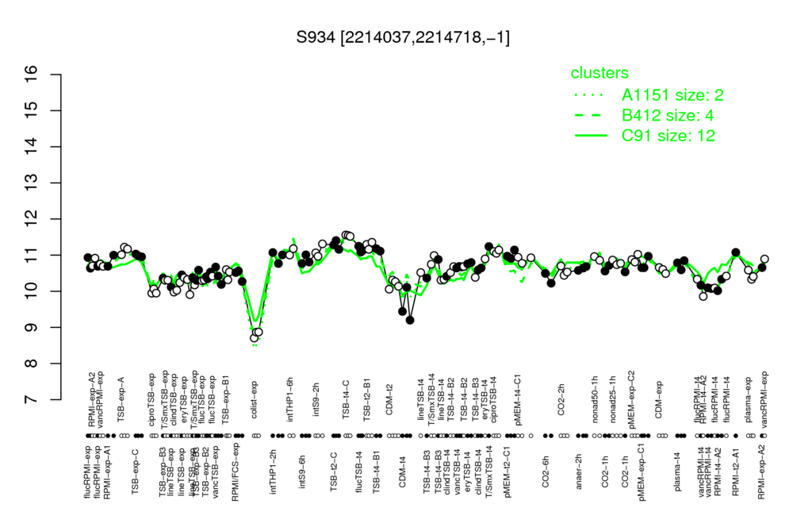The image size is (812, 508).
Task: Click the dashed line sample for B412
Action: [590, 116]
